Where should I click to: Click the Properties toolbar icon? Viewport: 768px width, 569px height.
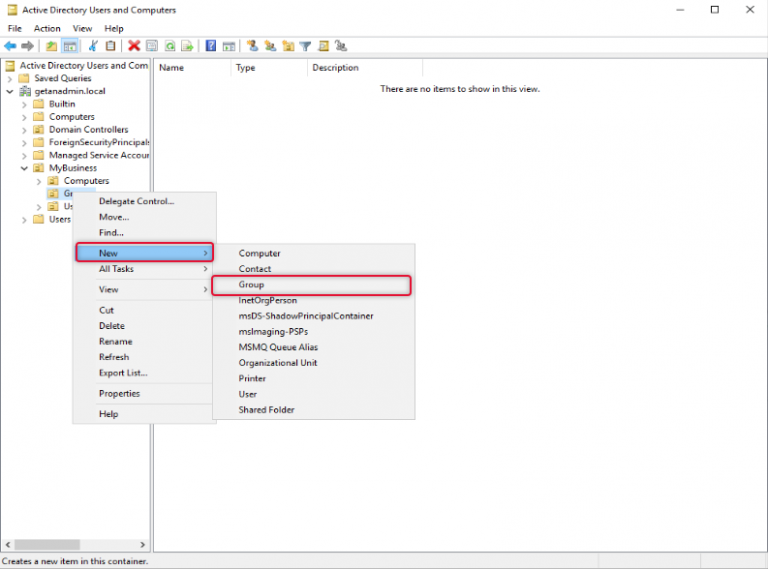pyautogui.click(x=152, y=46)
